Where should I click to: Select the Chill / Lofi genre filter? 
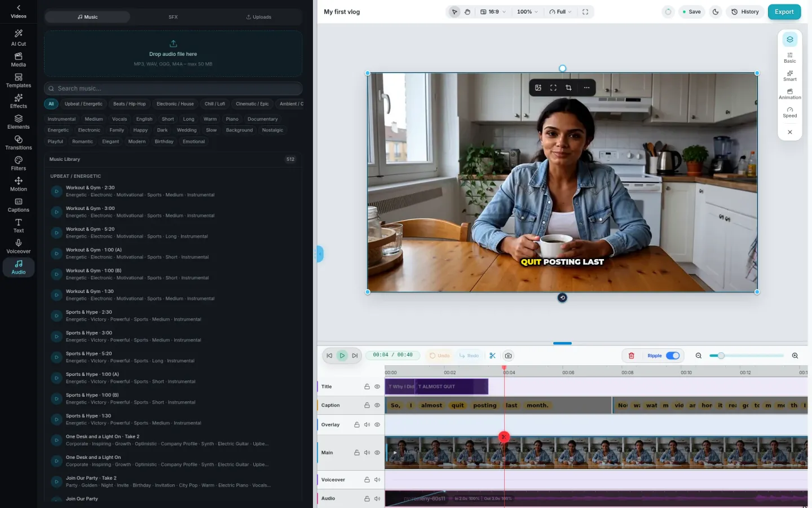215,104
